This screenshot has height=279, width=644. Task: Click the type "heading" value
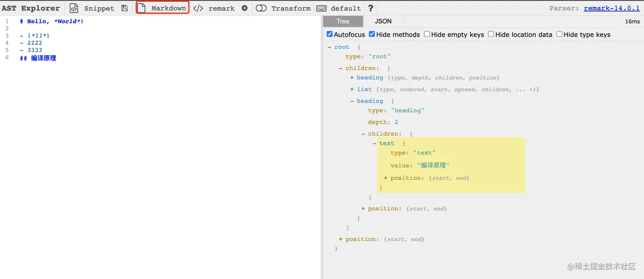coord(408,110)
